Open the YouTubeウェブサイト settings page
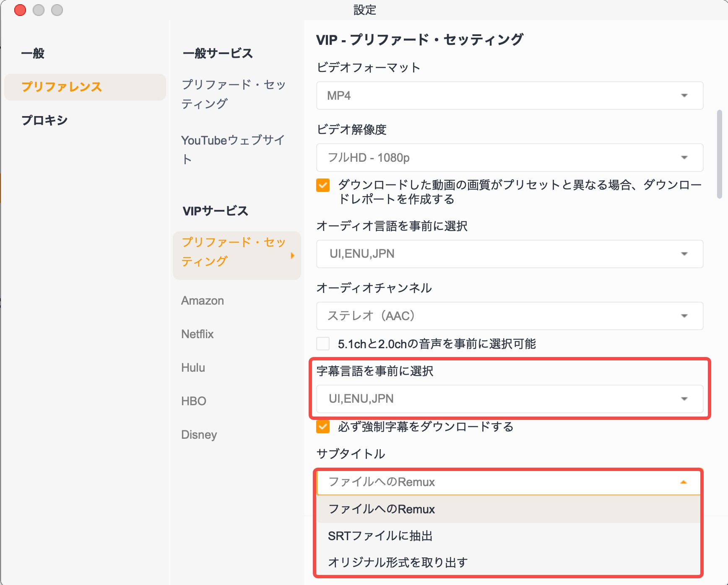This screenshot has width=728, height=585. coord(233,149)
